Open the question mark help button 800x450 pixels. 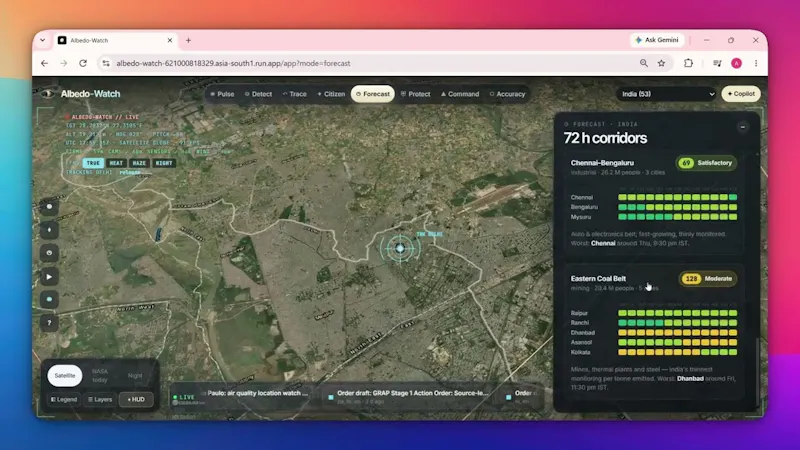49,322
